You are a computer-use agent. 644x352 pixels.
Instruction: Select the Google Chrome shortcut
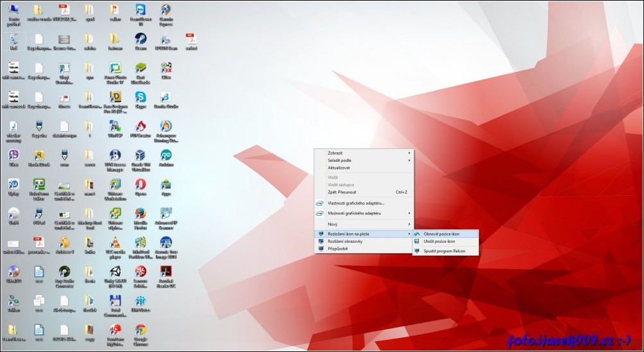click(x=140, y=330)
